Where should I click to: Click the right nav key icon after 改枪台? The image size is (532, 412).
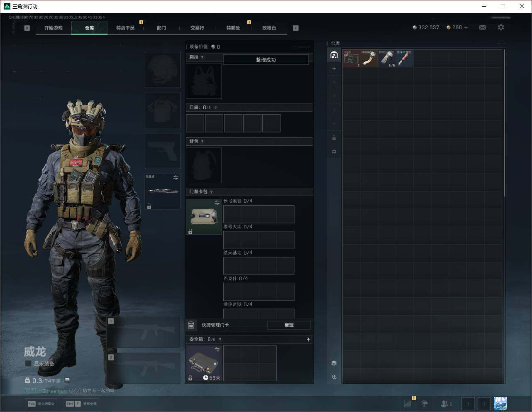point(296,28)
